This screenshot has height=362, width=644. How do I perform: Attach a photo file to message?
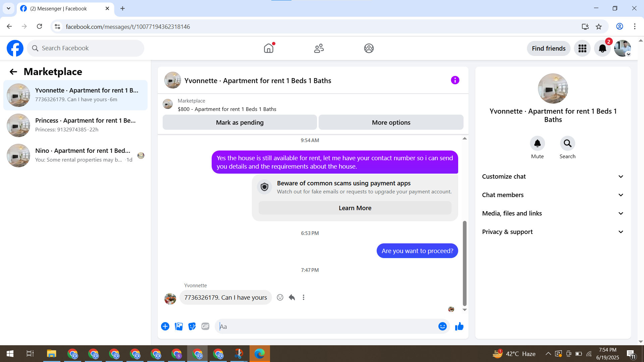click(x=179, y=326)
